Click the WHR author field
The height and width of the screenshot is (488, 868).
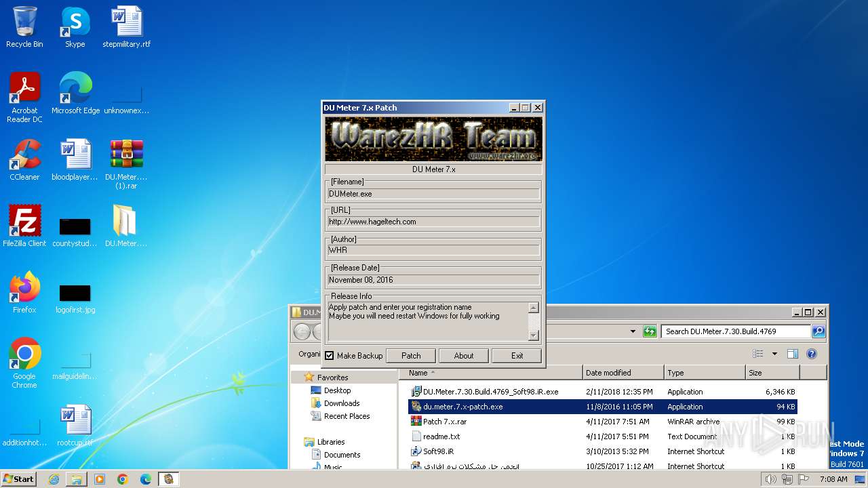pyautogui.click(x=433, y=250)
